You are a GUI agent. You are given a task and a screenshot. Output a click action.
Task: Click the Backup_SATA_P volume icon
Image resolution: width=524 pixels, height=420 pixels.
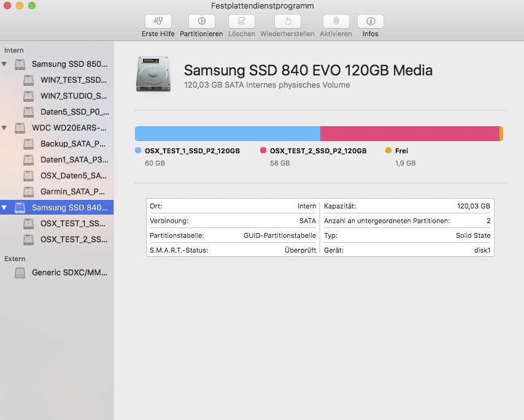(29, 144)
